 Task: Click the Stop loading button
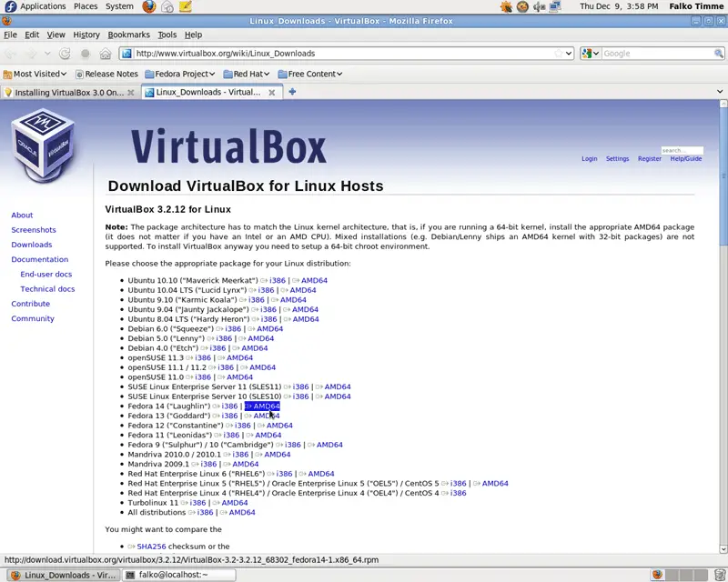pos(85,54)
